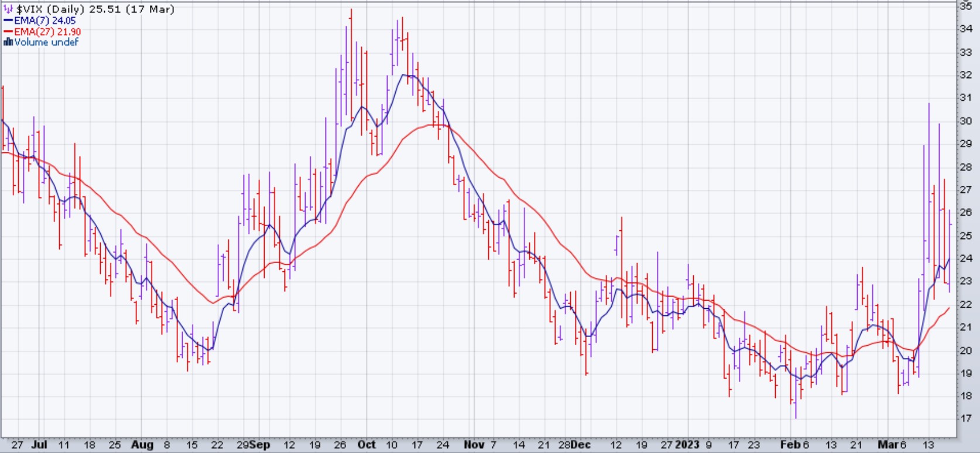Click the 'Oct' label on date axis
This screenshot has width=980, height=453.
[x=366, y=445]
